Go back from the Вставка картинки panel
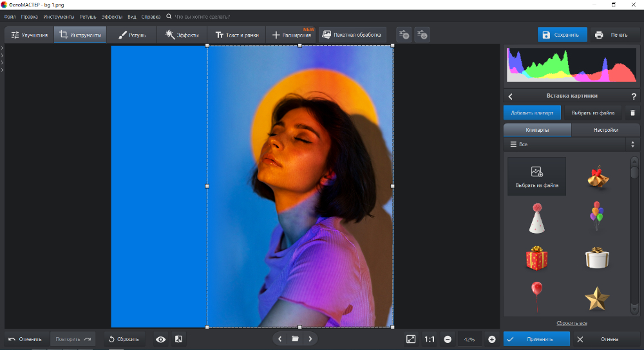The image size is (644, 350). pos(511,96)
